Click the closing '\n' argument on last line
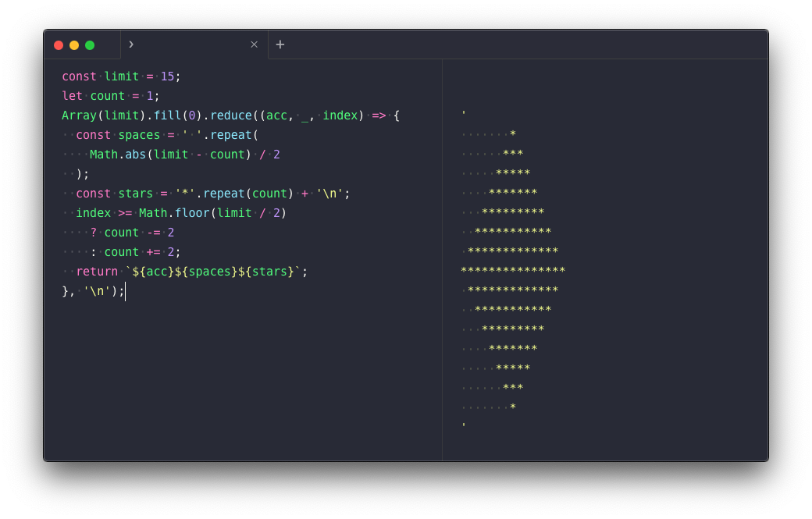This screenshot has height=519, width=812. pos(99,290)
